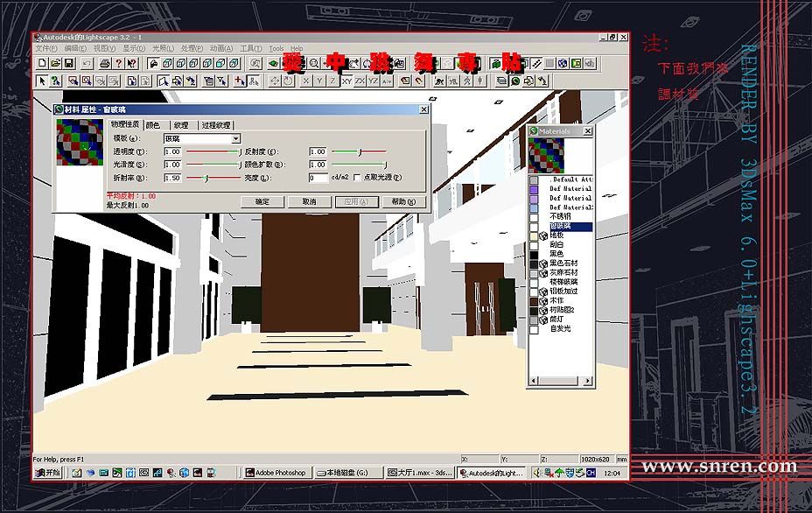Image resolution: width=812 pixels, height=513 pixels.
Task: Click the 取消 Cancel button
Action: (x=309, y=201)
